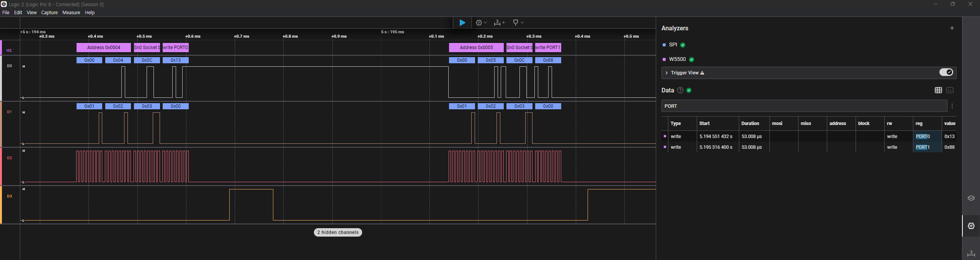Click the SPI analyzer green status check
This screenshot has width=980, height=260.
(x=683, y=45)
